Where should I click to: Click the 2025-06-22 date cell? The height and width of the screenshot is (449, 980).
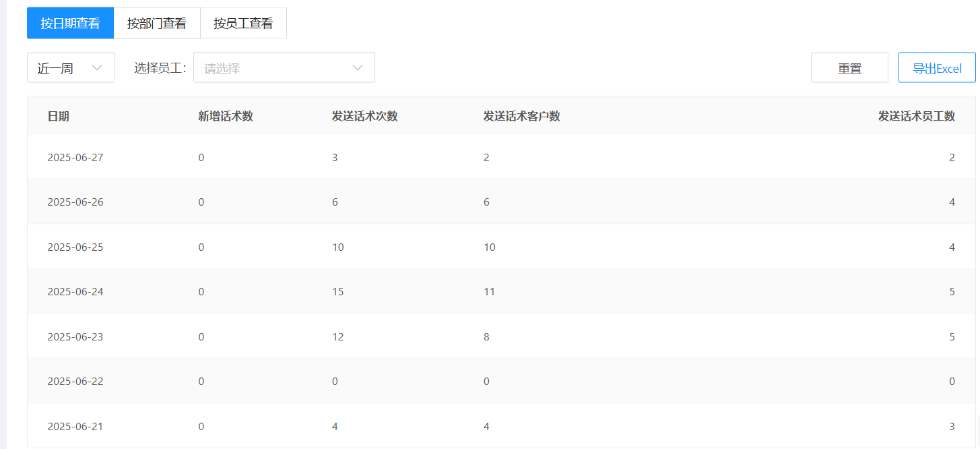point(75,381)
